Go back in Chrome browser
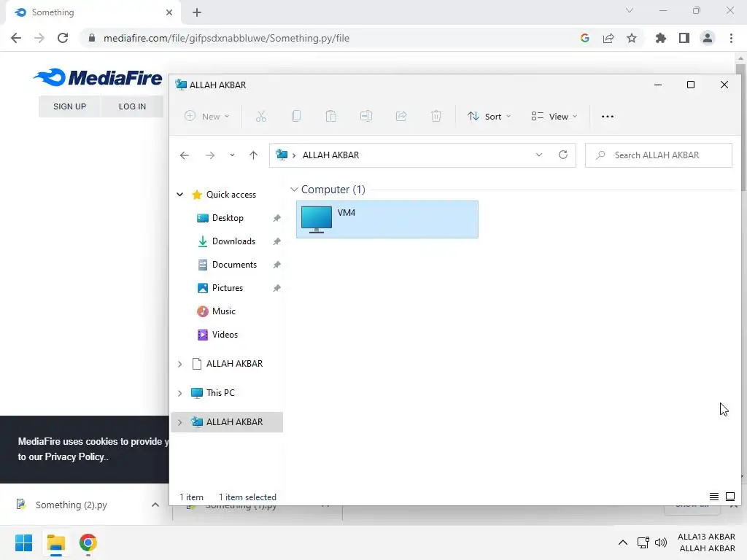Viewport: 747px width, 560px height. point(16,38)
